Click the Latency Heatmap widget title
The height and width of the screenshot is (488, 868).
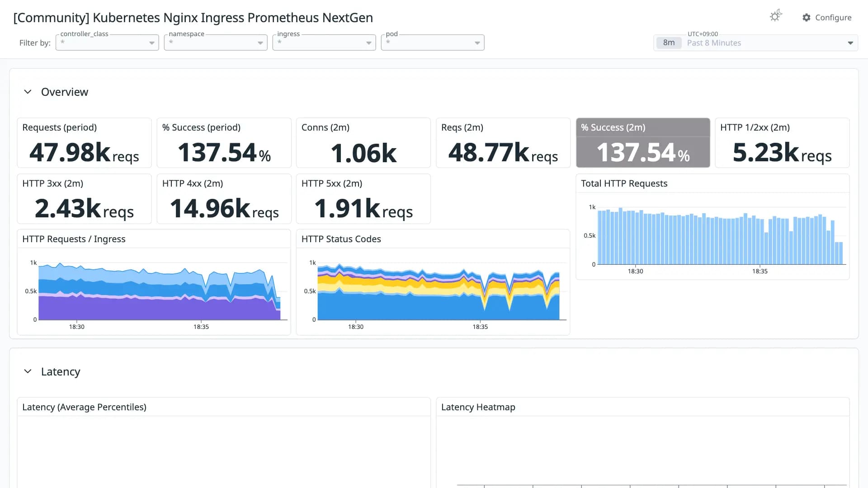pos(478,407)
